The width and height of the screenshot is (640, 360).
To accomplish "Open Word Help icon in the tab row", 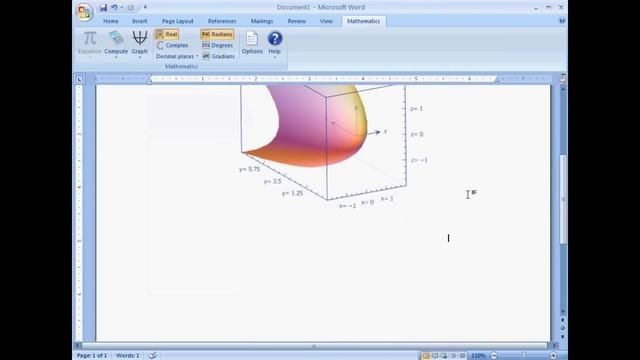I will pyautogui.click(x=562, y=21).
